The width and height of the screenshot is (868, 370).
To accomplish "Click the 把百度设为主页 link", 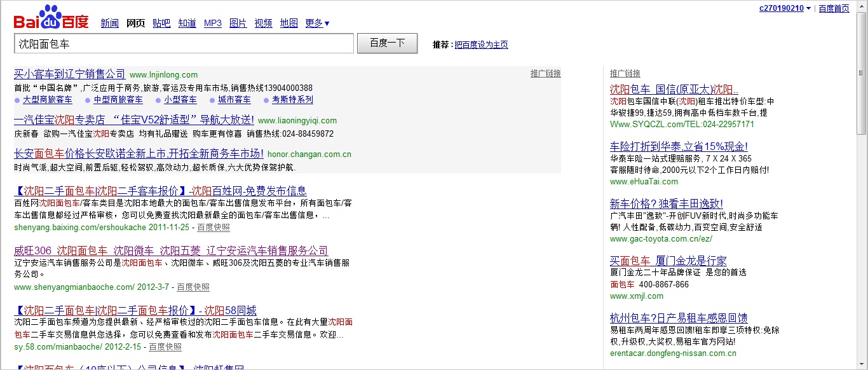I will [x=481, y=45].
